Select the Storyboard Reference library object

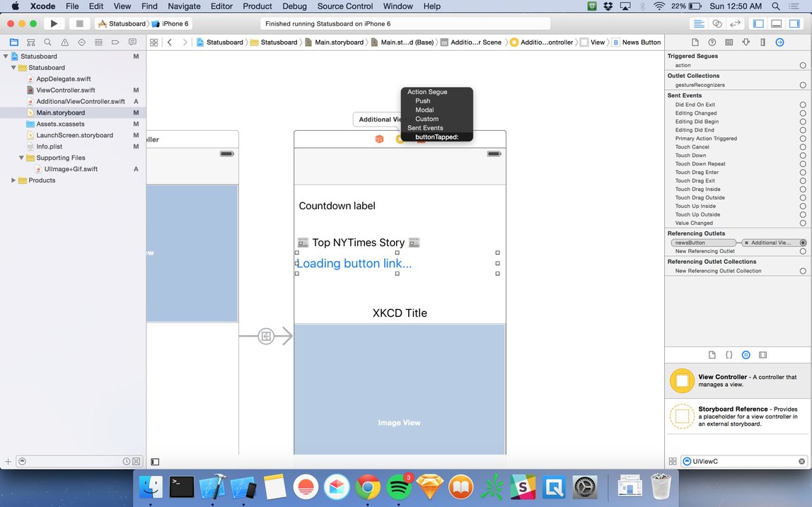(x=738, y=416)
